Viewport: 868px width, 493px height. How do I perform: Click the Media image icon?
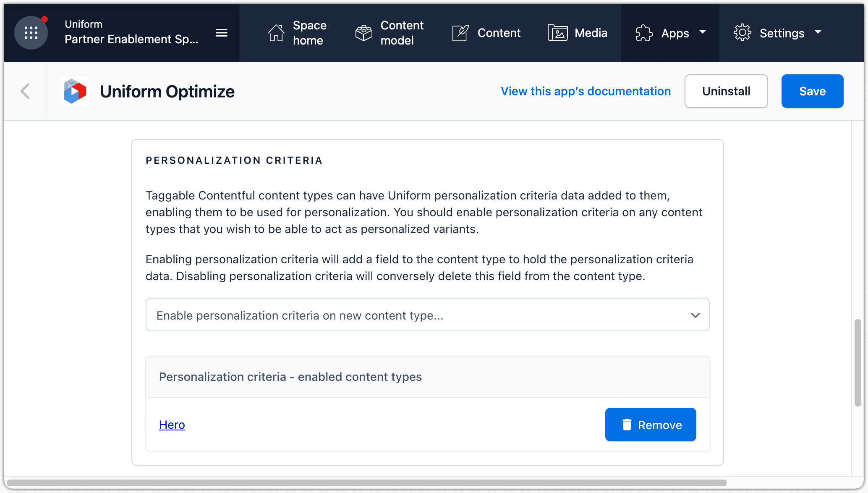click(557, 33)
